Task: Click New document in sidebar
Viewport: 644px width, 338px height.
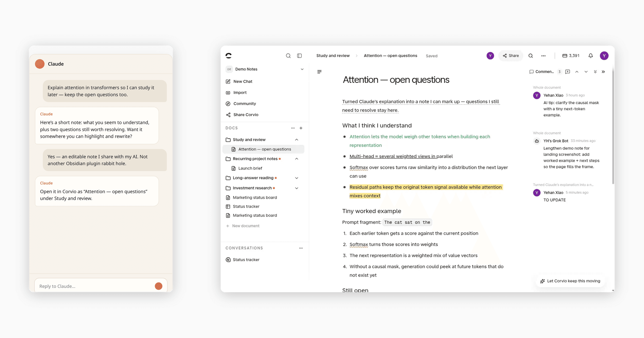Action: pos(243,226)
